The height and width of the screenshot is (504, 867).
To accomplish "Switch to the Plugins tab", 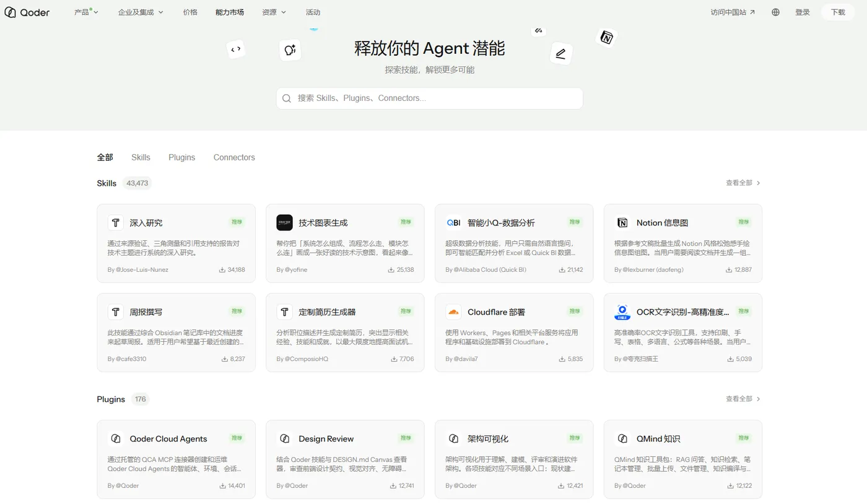I will pos(181,157).
